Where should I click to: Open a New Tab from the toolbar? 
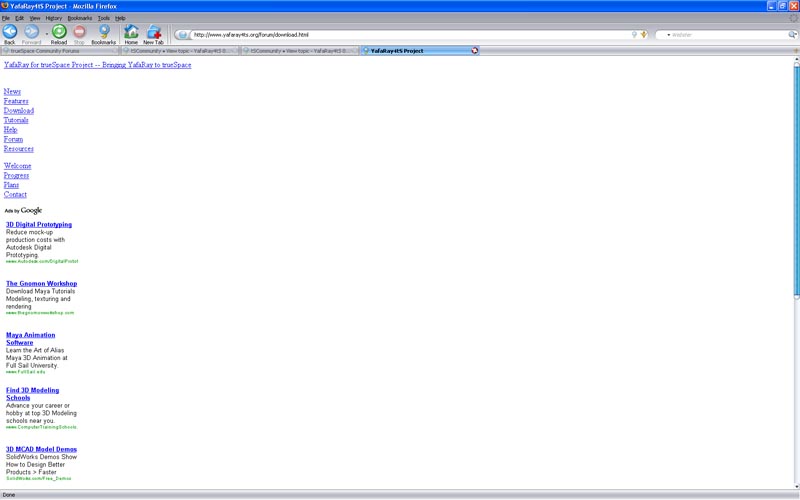click(x=153, y=34)
